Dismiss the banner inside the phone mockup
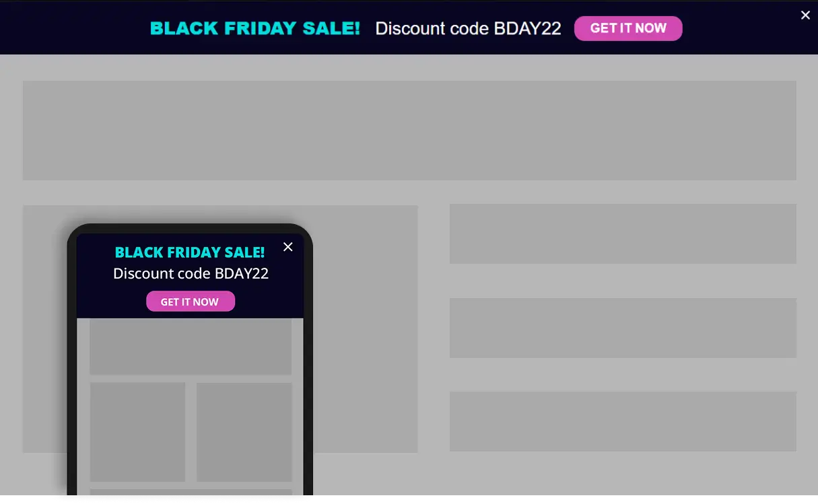 click(288, 247)
